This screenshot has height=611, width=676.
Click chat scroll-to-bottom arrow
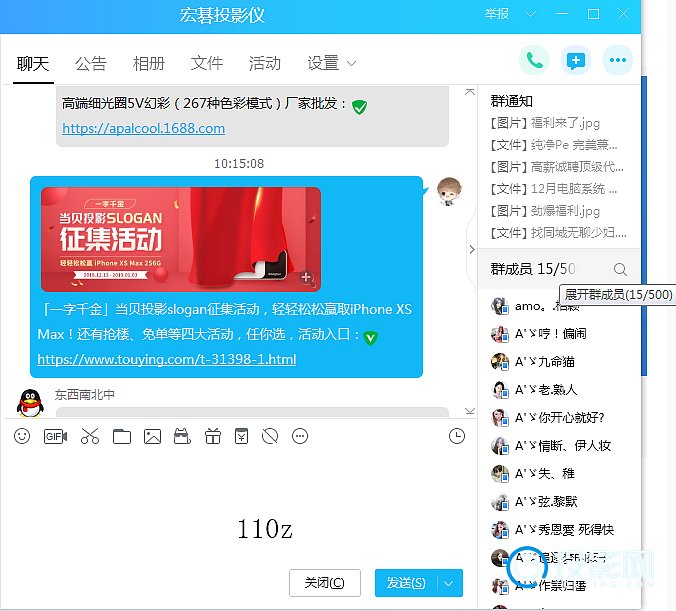click(x=470, y=411)
